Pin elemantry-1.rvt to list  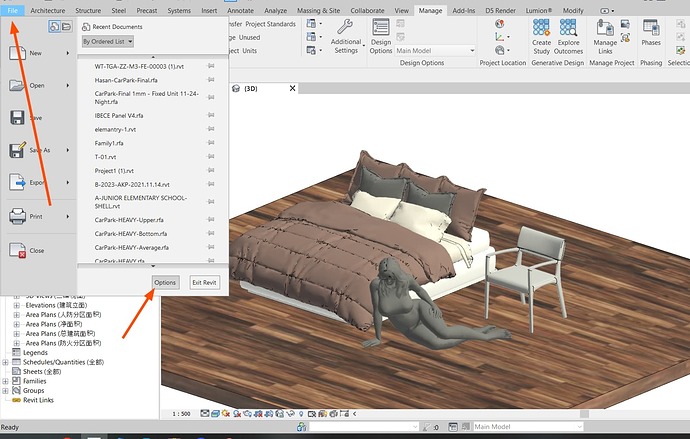(211, 129)
